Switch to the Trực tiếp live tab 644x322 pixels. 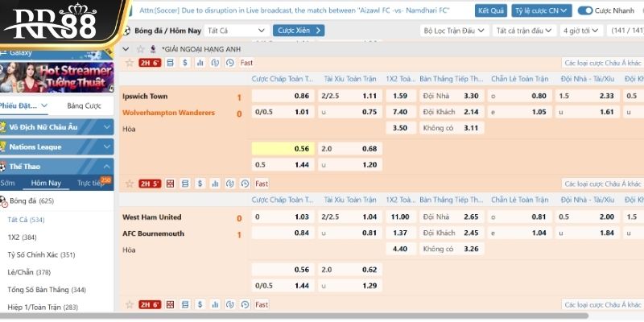[90, 183]
